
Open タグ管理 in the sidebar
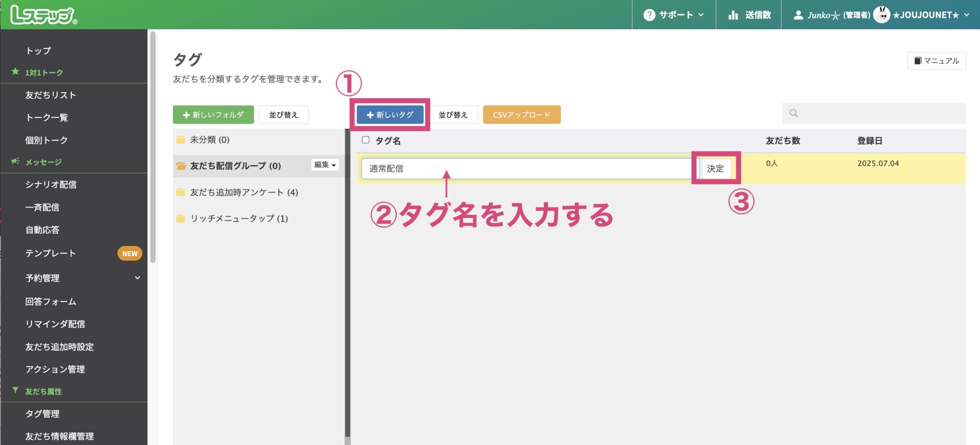(42, 414)
